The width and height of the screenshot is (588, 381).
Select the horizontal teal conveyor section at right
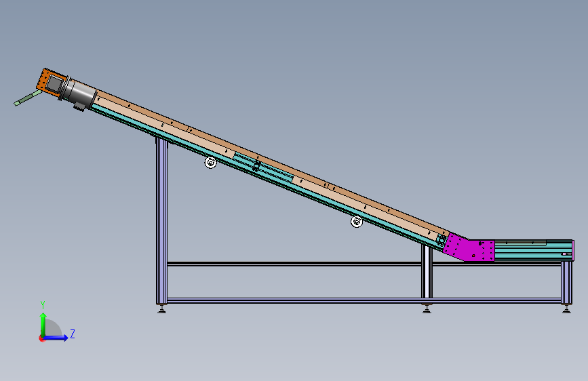coord(534,250)
